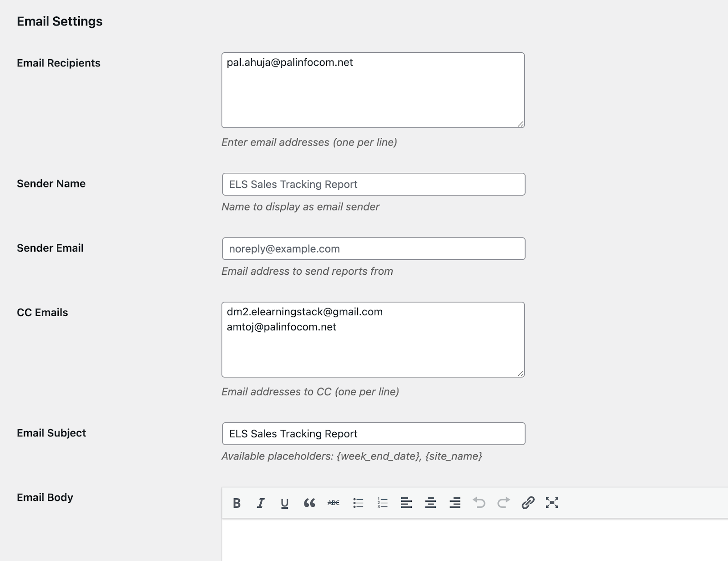Align text right in editor

tap(455, 503)
